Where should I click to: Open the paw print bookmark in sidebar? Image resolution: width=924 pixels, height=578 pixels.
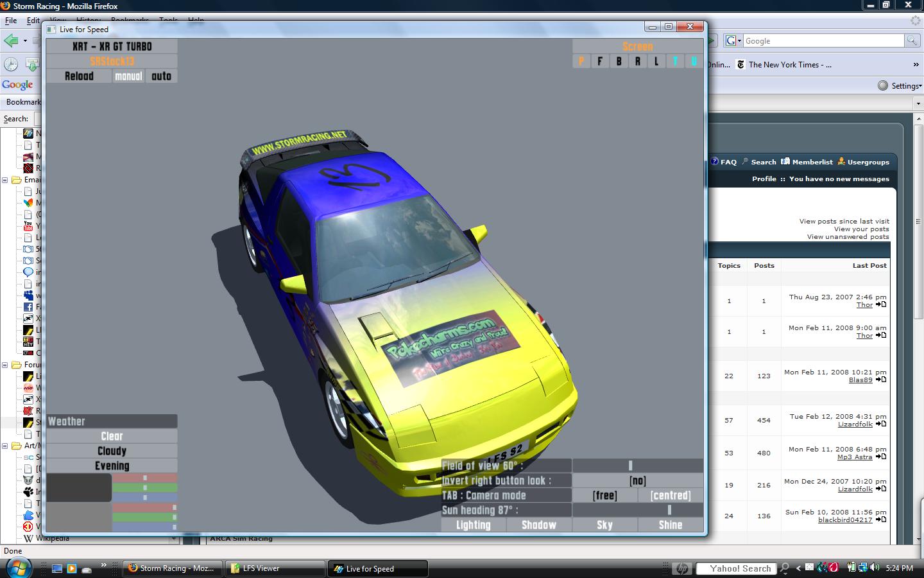[x=28, y=491]
